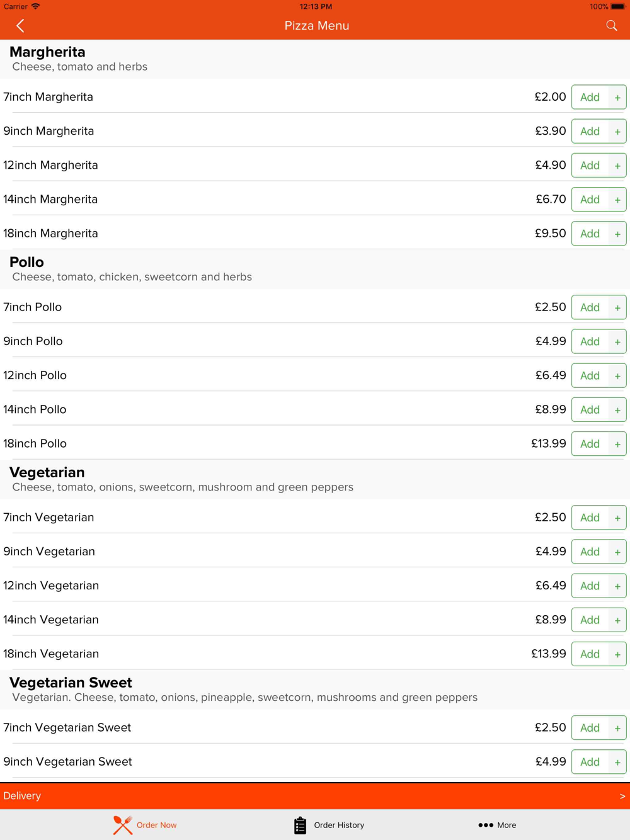Switch to the Order History tab
The height and width of the screenshot is (840, 630).
point(339,825)
